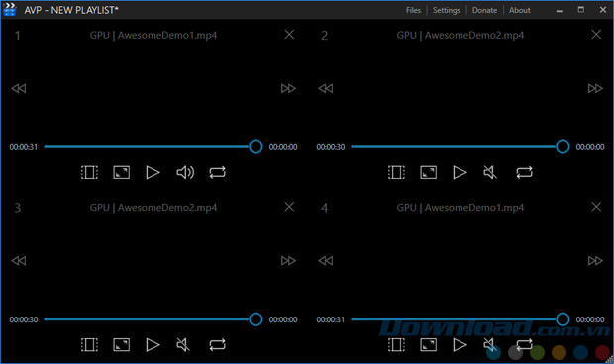
Task: Rewind video in player 2
Action: click(x=326, y=88)
